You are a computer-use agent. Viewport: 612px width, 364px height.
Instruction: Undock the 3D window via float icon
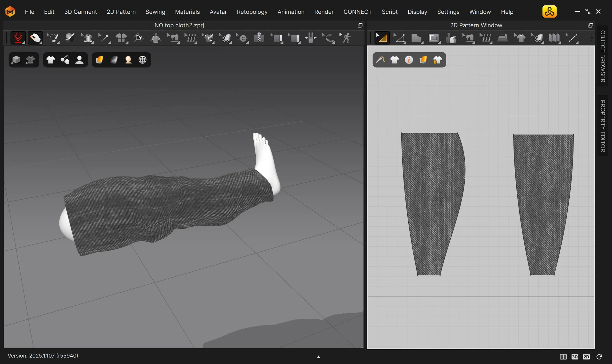[360, 25]
